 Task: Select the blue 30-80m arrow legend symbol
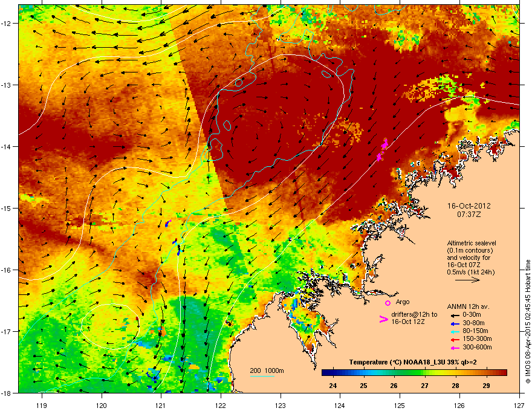(x=455, y=323)
